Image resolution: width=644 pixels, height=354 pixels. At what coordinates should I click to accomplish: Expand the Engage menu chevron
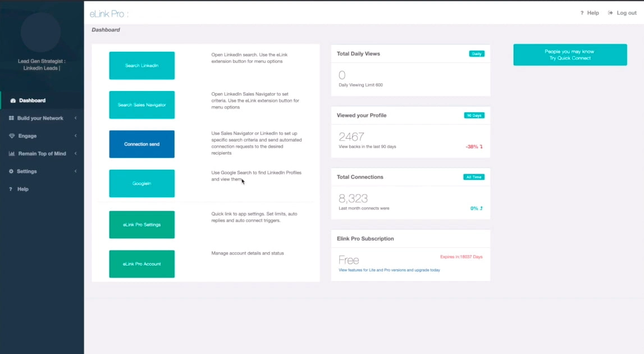point(76,135)
